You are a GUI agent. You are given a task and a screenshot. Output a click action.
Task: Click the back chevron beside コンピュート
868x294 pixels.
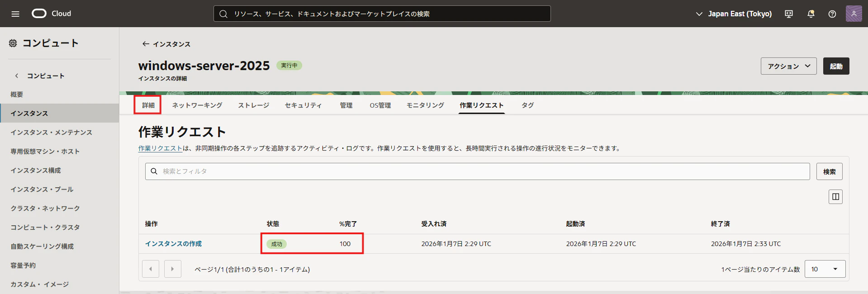[x=17, y=76]
